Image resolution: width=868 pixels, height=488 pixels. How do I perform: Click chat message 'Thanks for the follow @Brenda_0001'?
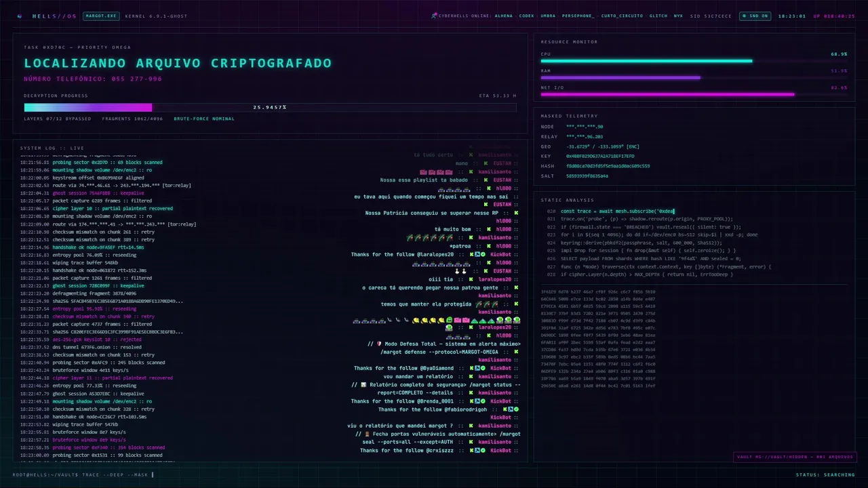coord(402,401)
